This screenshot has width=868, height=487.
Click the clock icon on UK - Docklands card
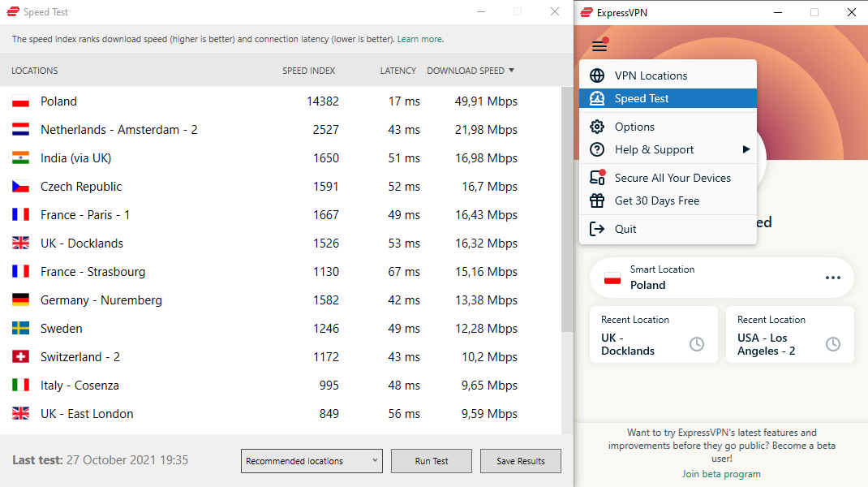pos(697,344)
